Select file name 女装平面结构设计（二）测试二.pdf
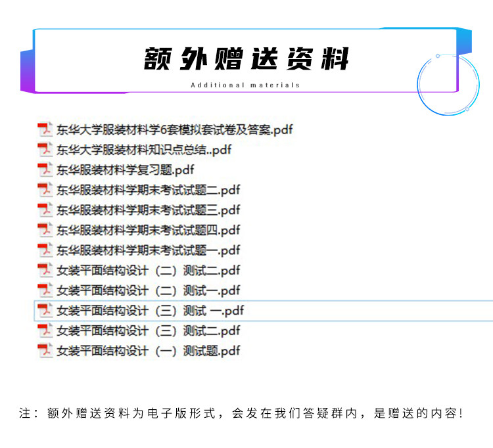This screenshot has width=493, height=448. tap(149, 271)
